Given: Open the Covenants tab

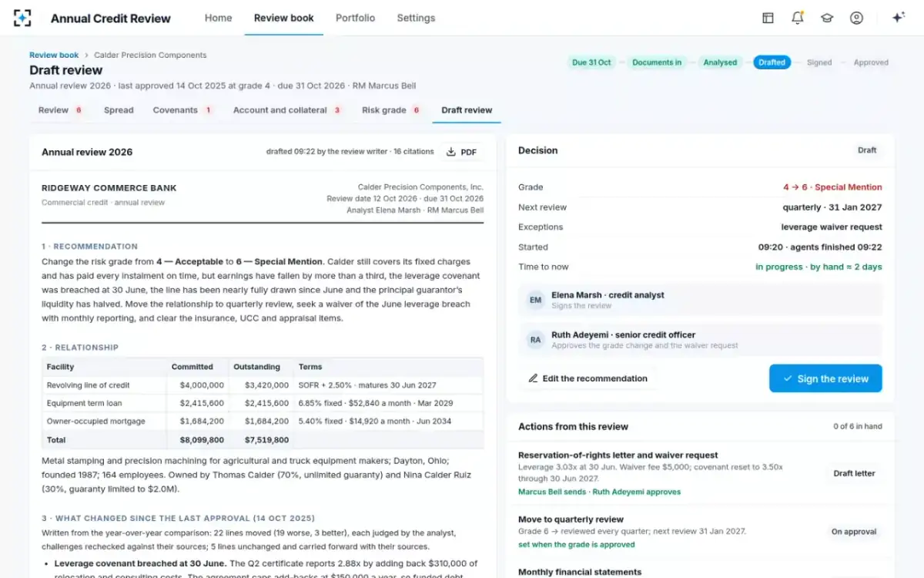Looking at the screenshot, I should (x=182, y=110).
